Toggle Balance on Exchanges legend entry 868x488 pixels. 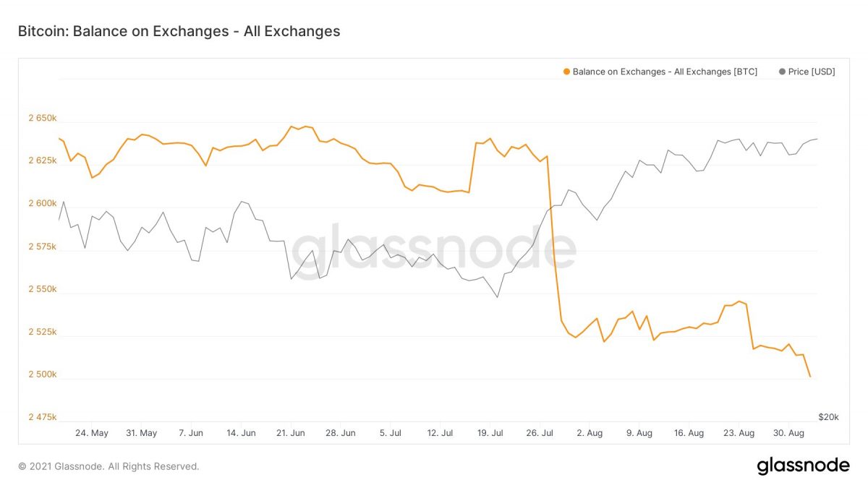(665, 72)
